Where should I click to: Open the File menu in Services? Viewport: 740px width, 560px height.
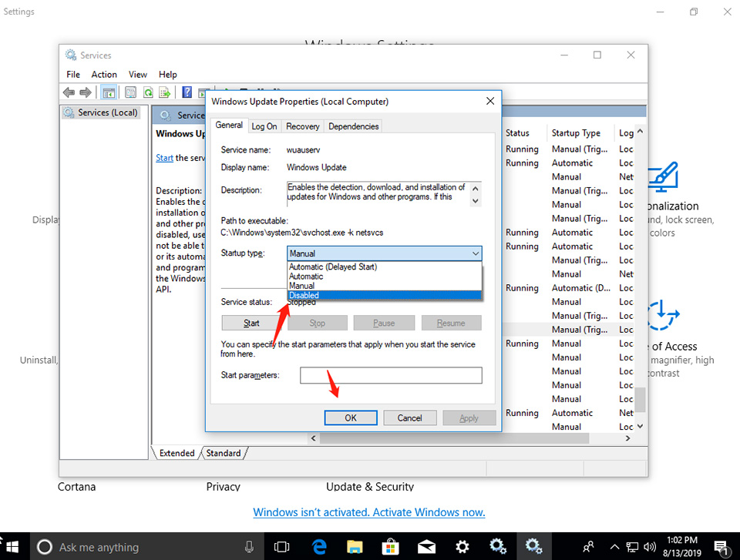(73, 75)
